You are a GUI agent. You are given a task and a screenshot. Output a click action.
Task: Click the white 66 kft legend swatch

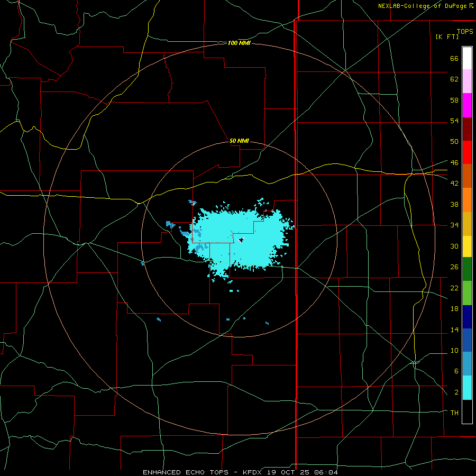467,58
